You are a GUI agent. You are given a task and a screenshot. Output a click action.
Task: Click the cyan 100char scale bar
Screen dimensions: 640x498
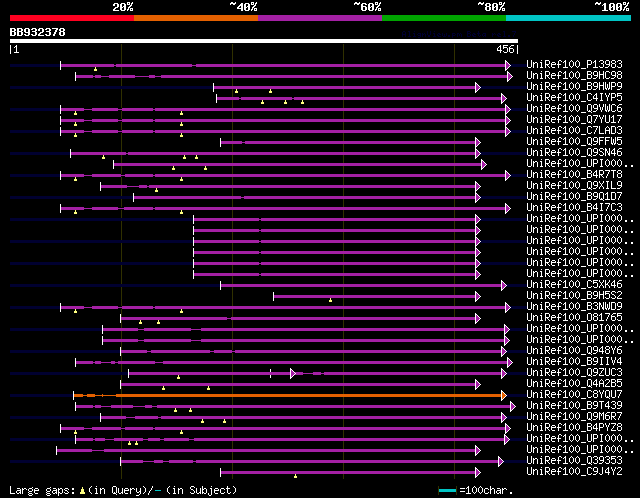click(x=447, y=491)
